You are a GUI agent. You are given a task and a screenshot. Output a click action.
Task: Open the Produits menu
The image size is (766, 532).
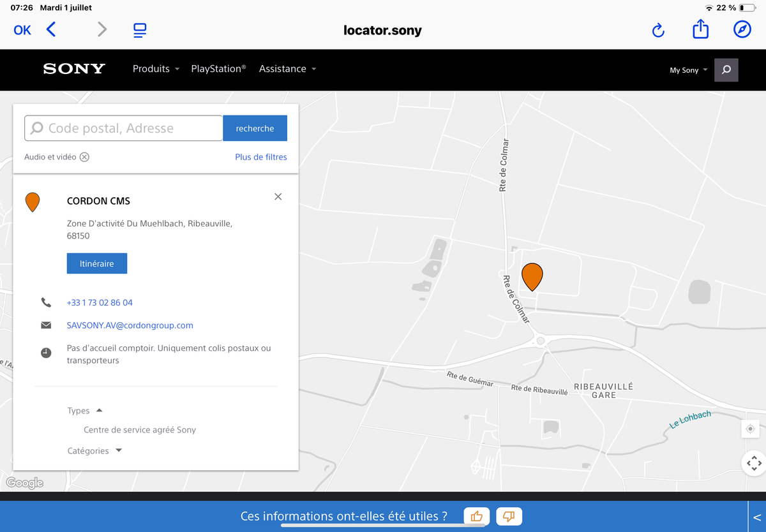click(156, 69)
